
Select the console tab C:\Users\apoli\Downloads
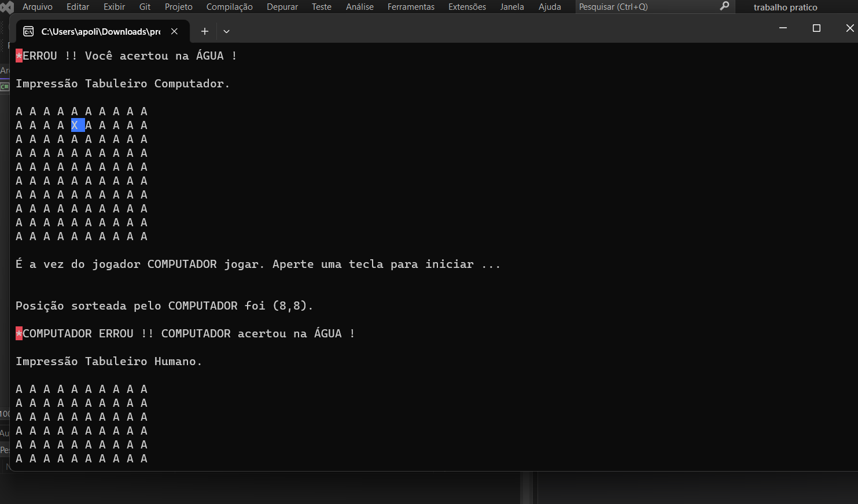[x=101, y=31]
